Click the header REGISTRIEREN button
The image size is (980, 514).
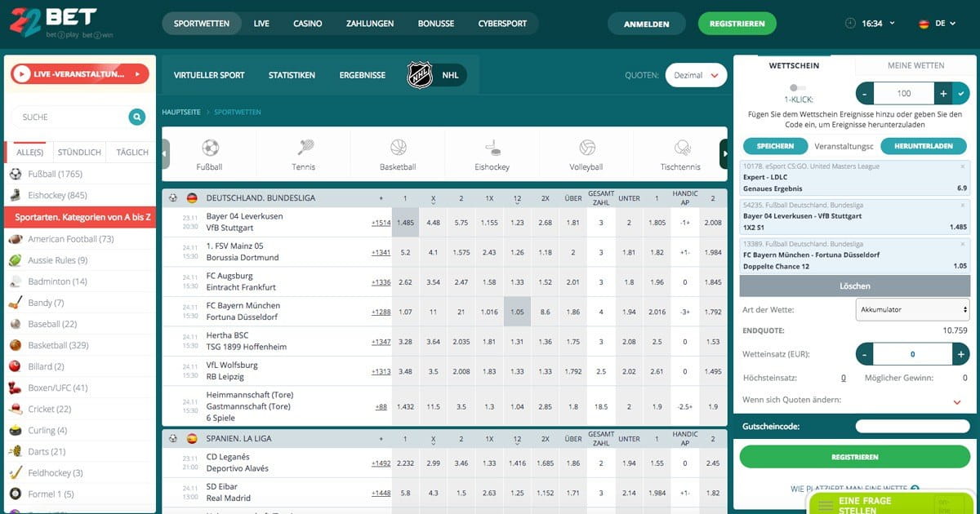click(737, 24)
